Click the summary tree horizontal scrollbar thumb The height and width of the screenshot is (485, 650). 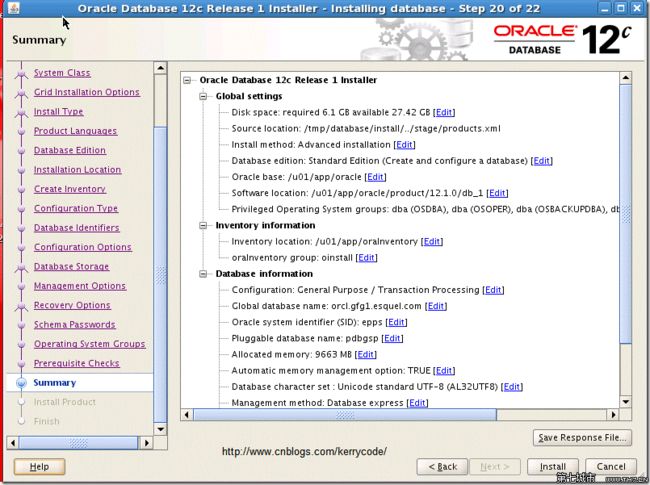[345, 415]
